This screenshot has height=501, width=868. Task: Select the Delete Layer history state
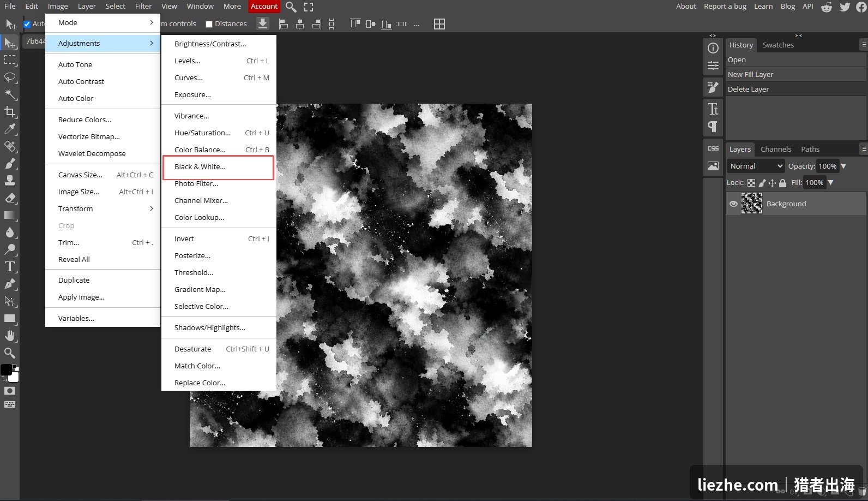pos(796,89)
